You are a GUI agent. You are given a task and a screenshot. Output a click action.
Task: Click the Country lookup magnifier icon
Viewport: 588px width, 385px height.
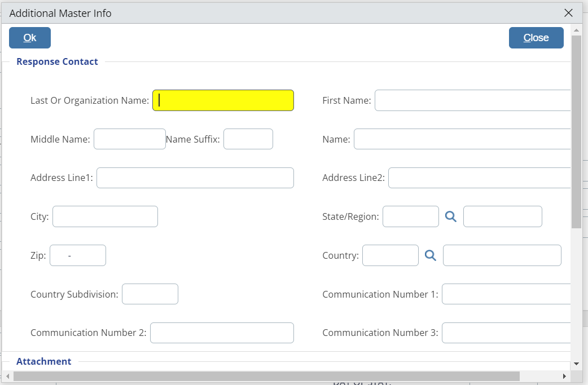[x=431, y=255]
